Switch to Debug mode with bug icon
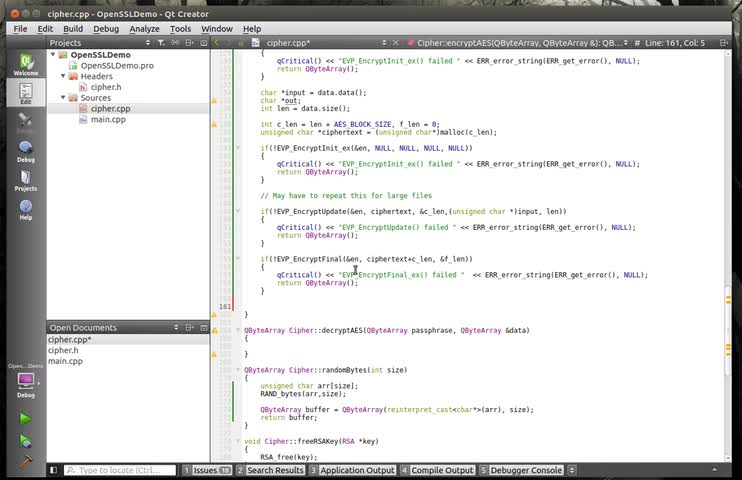742x480 pixels. [26, 151]
